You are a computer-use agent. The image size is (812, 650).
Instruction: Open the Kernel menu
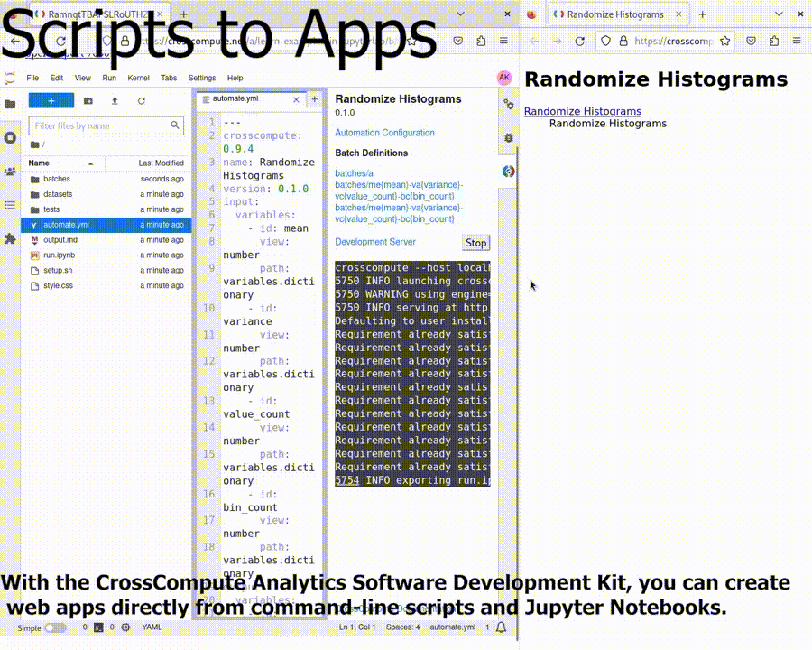click(x=138, y=78)
